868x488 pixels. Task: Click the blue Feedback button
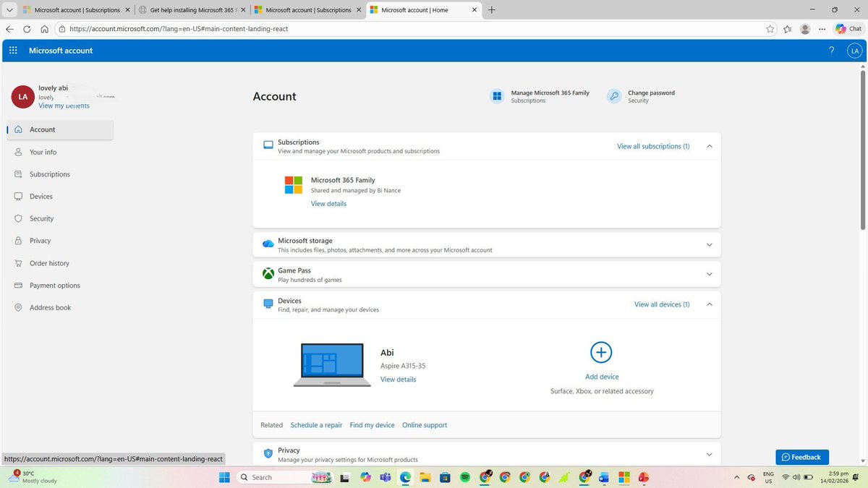click(x=802, y=457)
